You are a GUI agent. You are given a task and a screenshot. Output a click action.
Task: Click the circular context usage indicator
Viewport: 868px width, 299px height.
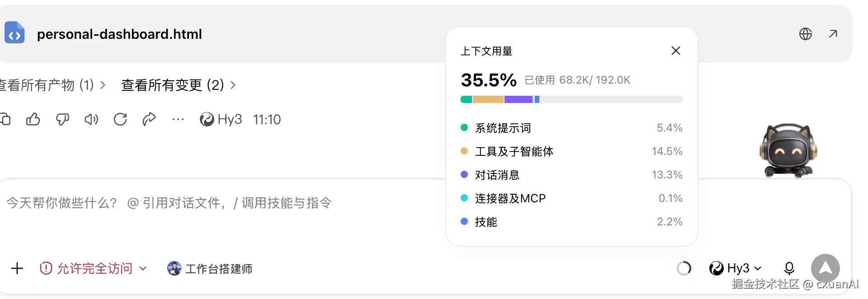pos(684,268)
